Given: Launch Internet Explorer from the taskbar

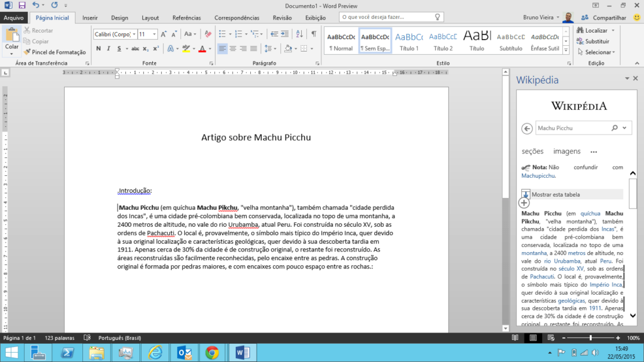Looking at the screenshot, I should coord(155,353).
